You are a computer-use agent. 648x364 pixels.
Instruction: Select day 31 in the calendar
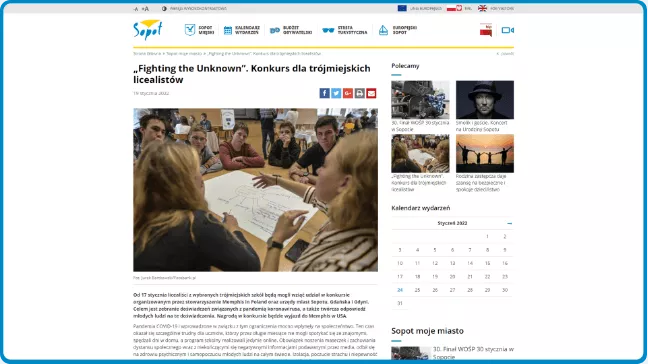tap(400, 303)
